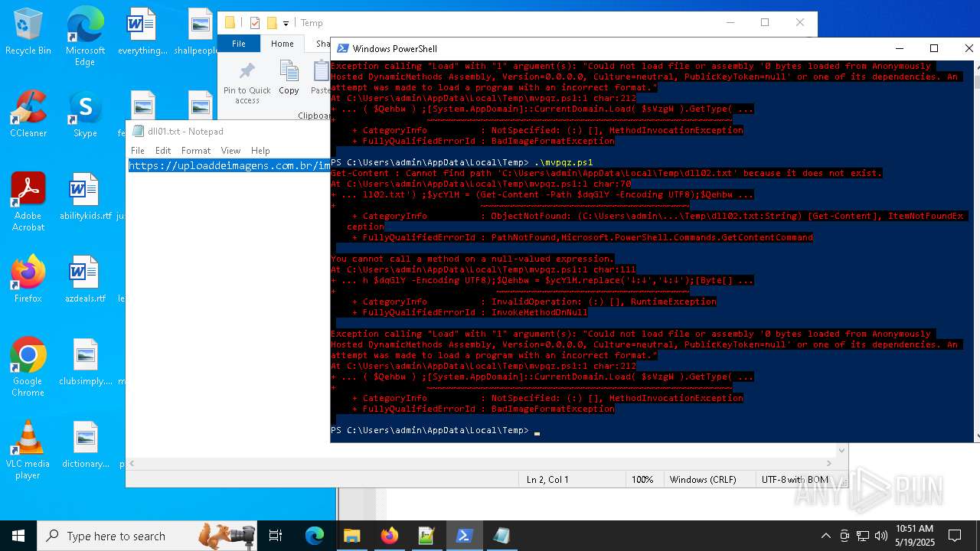Screen dimensions: 980x551
Task: Select the clubsimply image file on desktop
Action: pyautogui.click(x=85, y=362)
